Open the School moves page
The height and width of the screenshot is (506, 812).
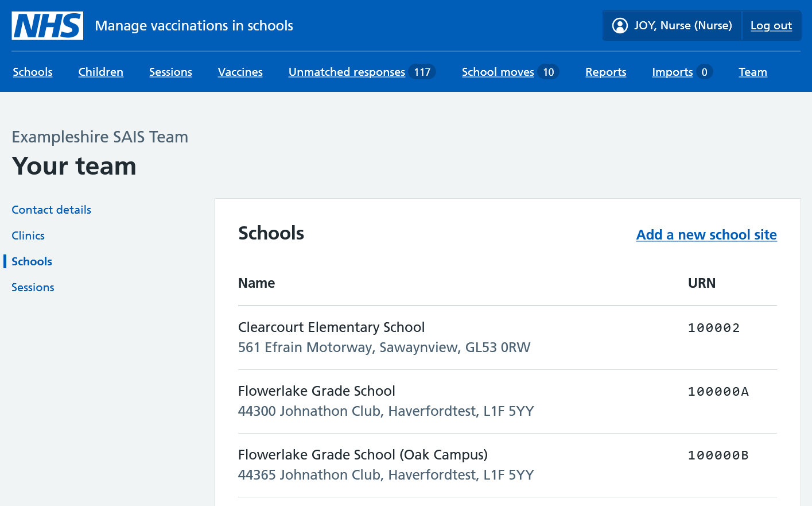click(498, 72)
